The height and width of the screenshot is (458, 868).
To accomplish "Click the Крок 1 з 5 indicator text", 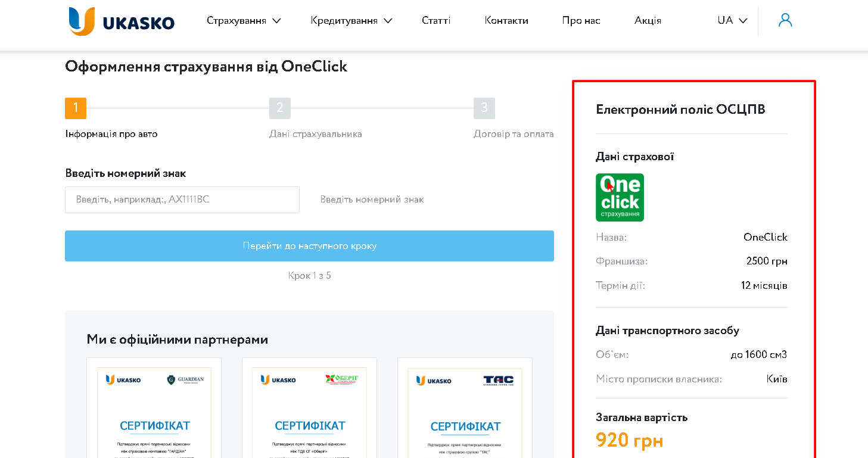I will (309, 276).
